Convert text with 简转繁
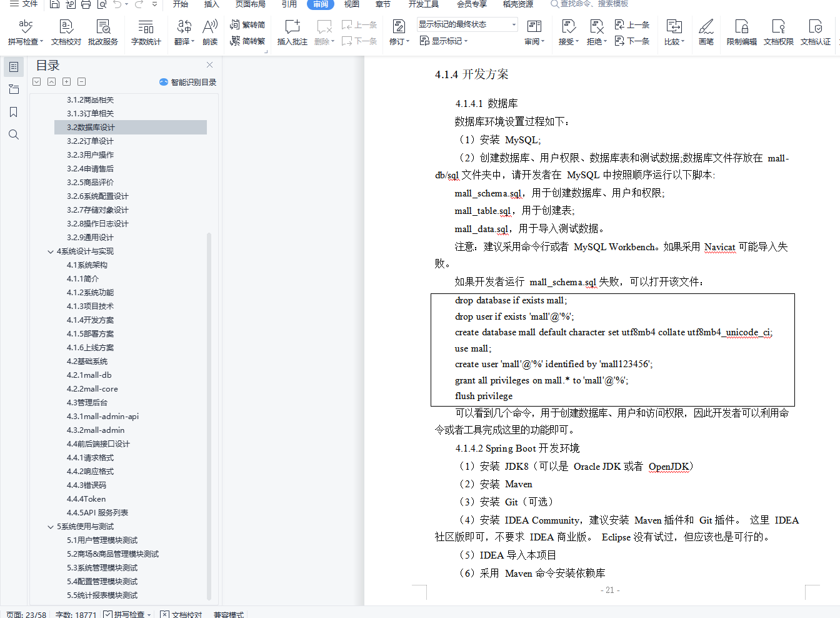 coord(247,41)
